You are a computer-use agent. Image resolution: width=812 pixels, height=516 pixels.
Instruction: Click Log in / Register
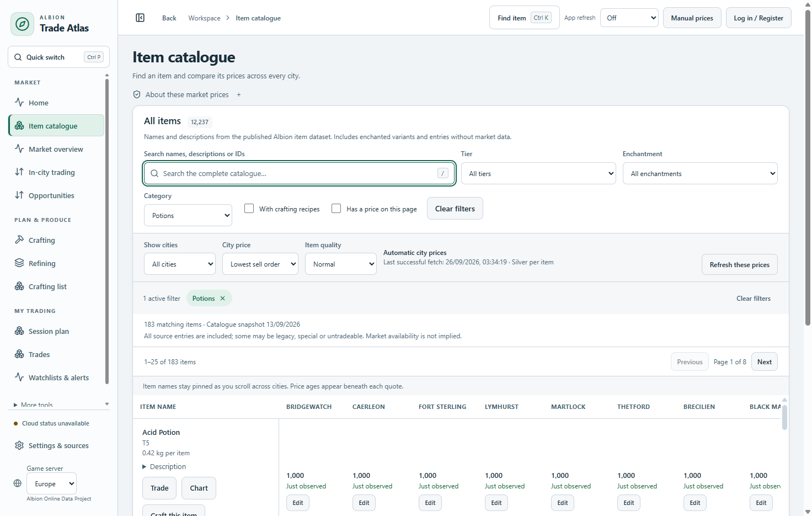click(x=758, y=18)
